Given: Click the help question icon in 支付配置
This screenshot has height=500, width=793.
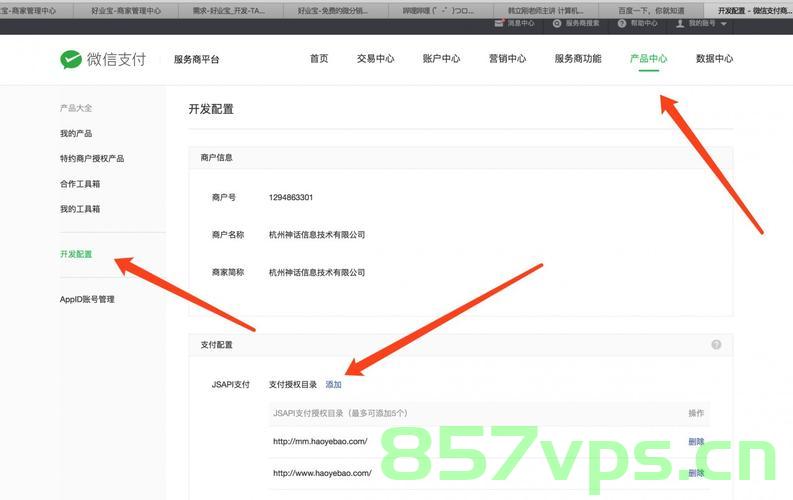Looking at the screenshot, I should coord(716,344).
